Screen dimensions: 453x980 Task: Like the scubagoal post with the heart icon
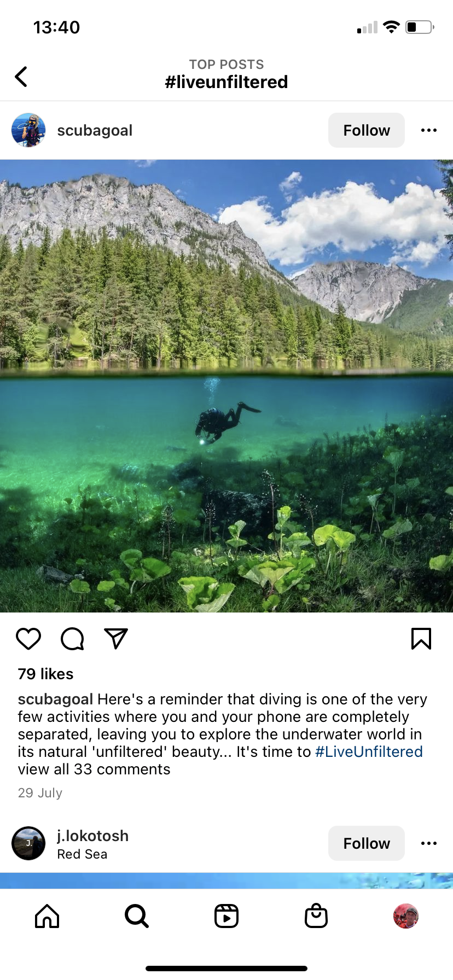(x=28, y=639)
